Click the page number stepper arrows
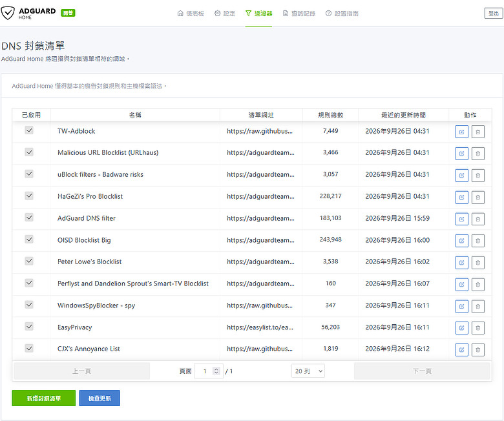 (216, 371)
